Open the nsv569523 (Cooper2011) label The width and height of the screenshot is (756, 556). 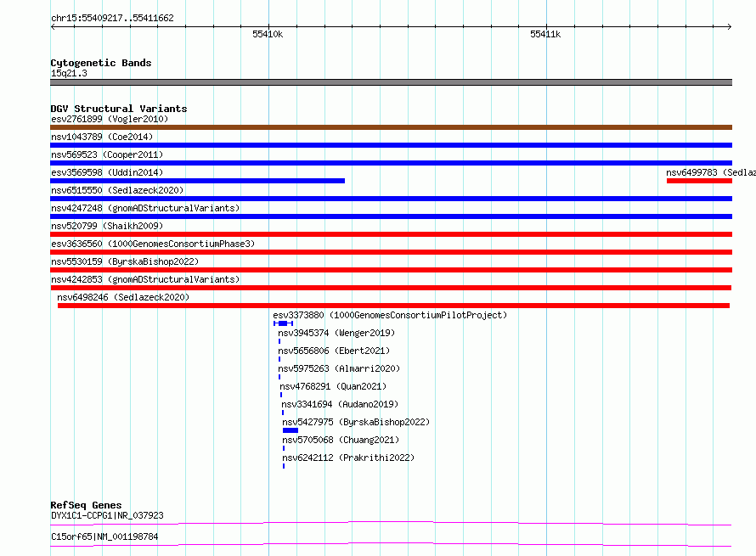click(107, 154)
